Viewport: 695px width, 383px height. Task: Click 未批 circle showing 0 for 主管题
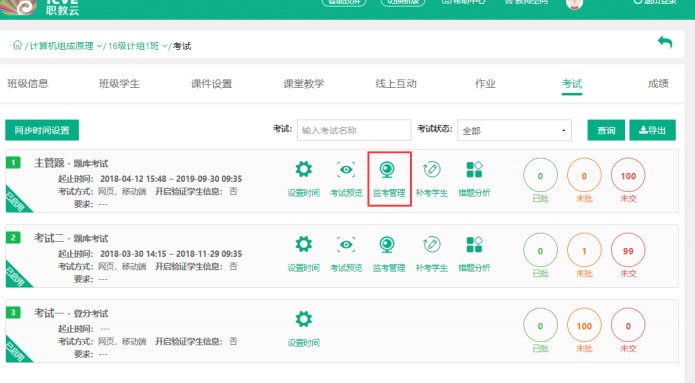click(x=584, y=176)
